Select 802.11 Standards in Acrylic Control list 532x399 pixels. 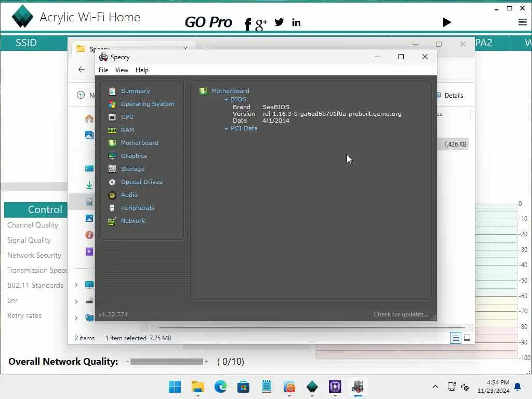(35, 285)
